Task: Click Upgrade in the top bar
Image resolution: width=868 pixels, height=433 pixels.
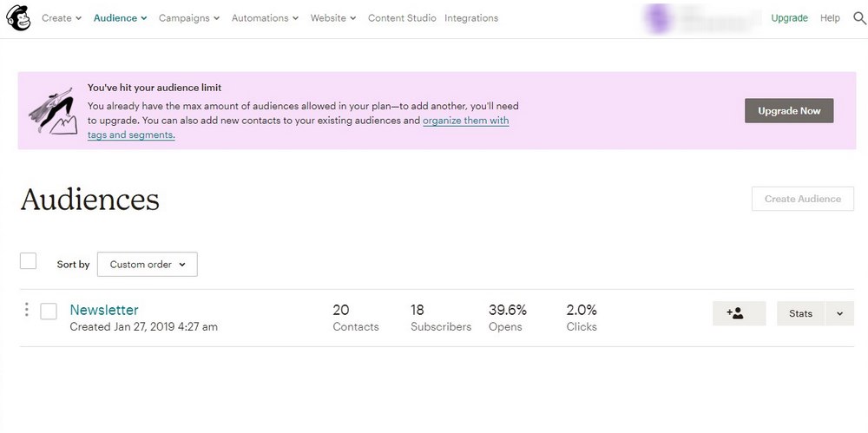Action: coord(789,18)
